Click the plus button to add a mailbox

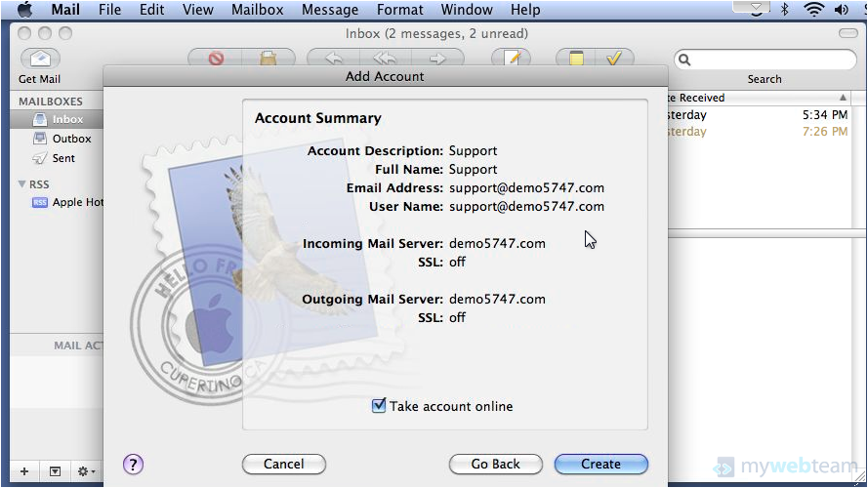(x=24, y=471)
